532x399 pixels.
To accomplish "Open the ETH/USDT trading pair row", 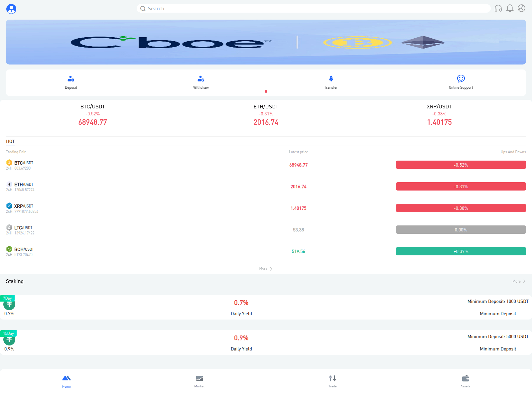I will pyautogui.click(x=266, y=187).
